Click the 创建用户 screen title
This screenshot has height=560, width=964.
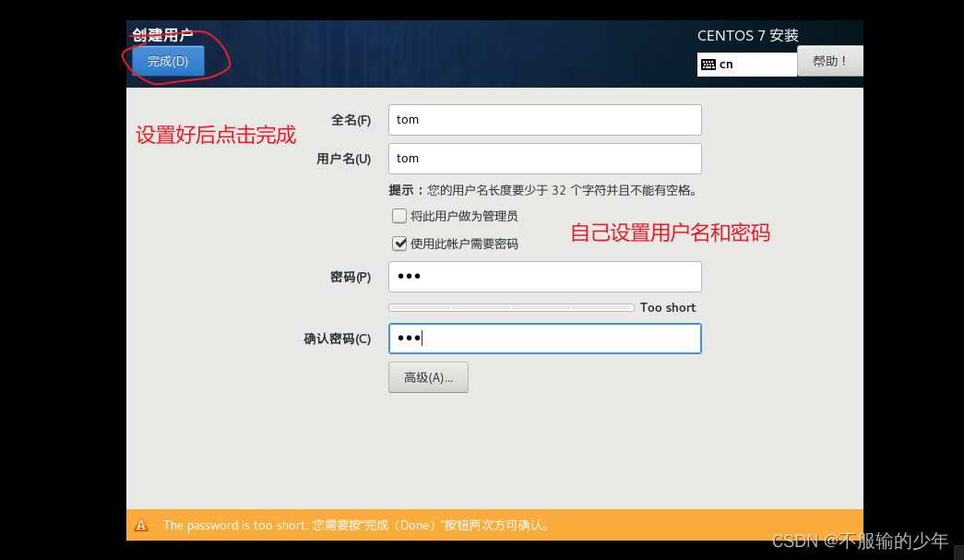point(162,35)
